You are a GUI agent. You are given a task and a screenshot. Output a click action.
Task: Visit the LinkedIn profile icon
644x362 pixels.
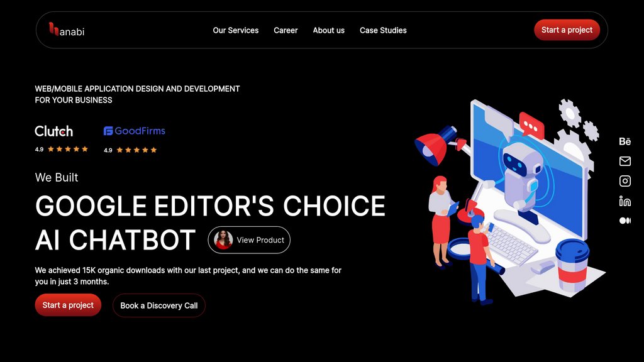(625, 201)
